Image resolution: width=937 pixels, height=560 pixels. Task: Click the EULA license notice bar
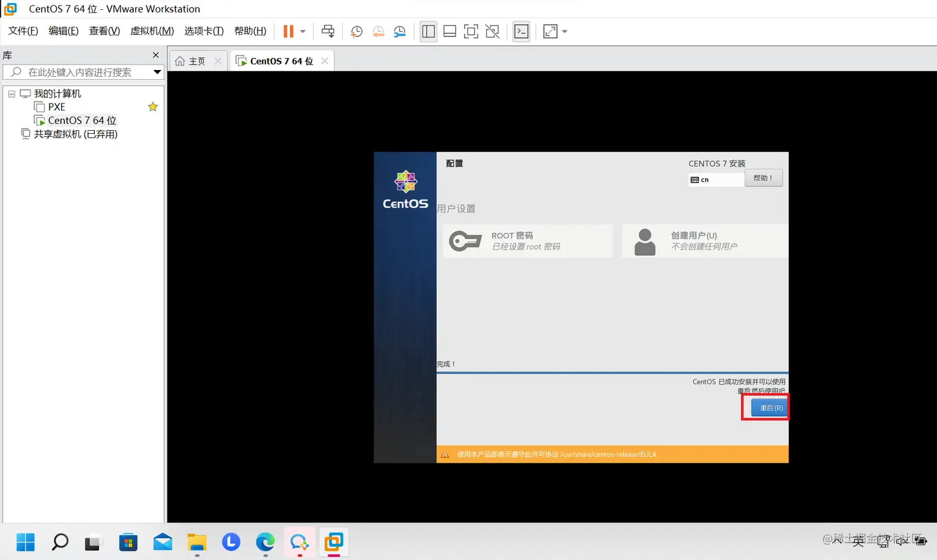tap(612, 455)
